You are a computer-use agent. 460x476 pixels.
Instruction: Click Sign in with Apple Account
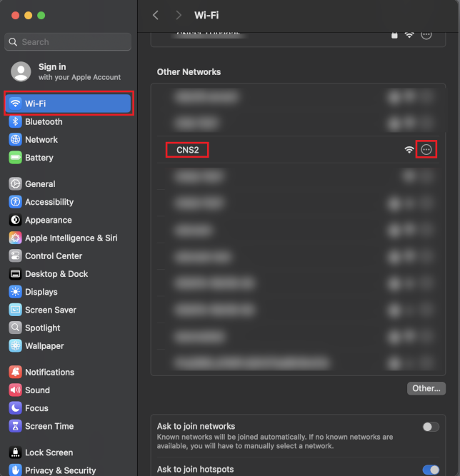[x=68, y=71]
